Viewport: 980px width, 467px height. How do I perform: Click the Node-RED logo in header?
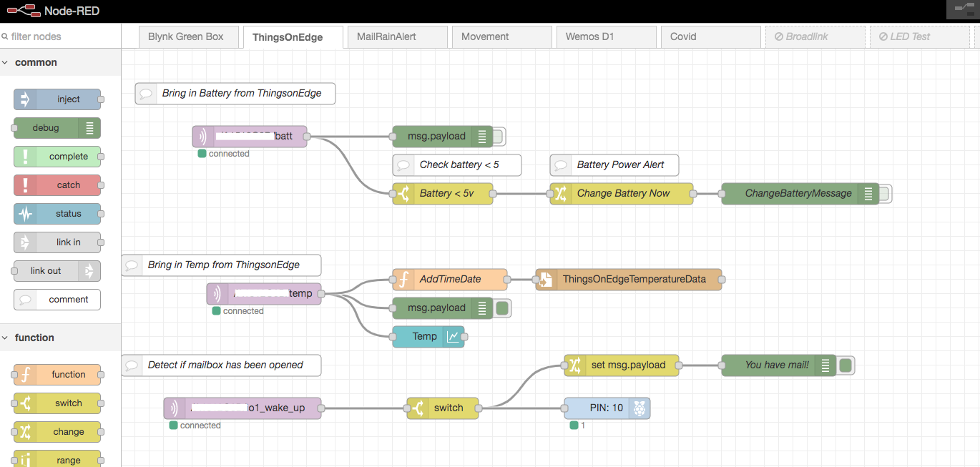24,11
